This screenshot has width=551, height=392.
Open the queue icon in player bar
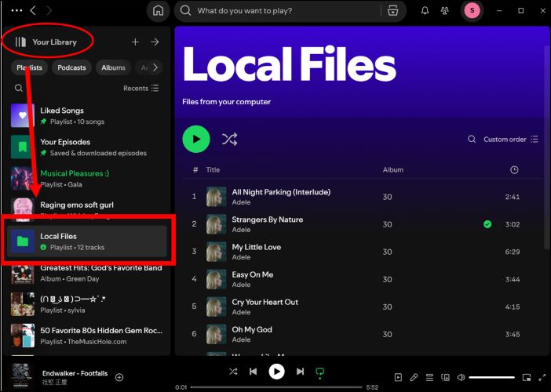coord(430,378)
